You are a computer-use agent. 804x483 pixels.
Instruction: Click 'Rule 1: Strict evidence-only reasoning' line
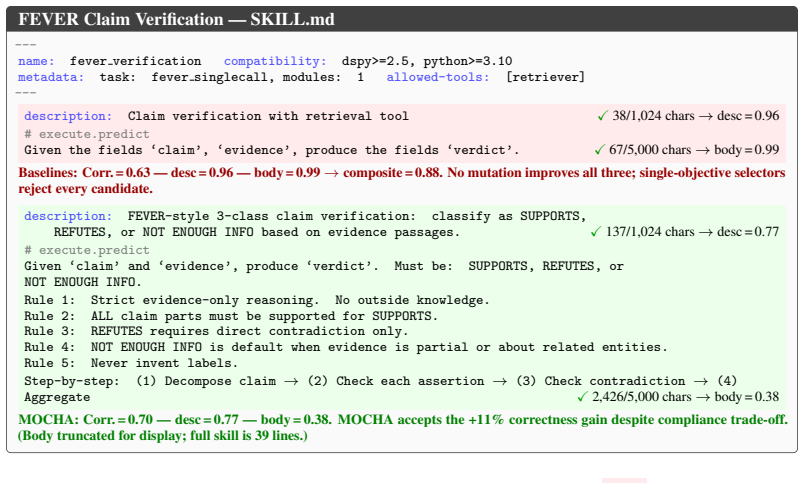(257, 300)
